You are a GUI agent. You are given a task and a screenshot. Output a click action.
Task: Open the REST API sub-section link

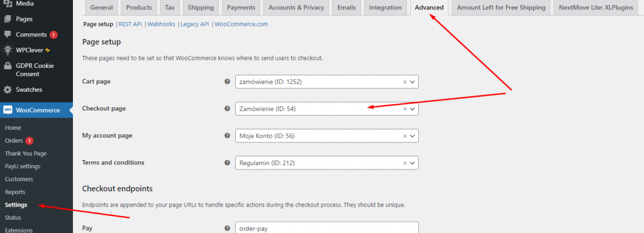tap(130, 24)
